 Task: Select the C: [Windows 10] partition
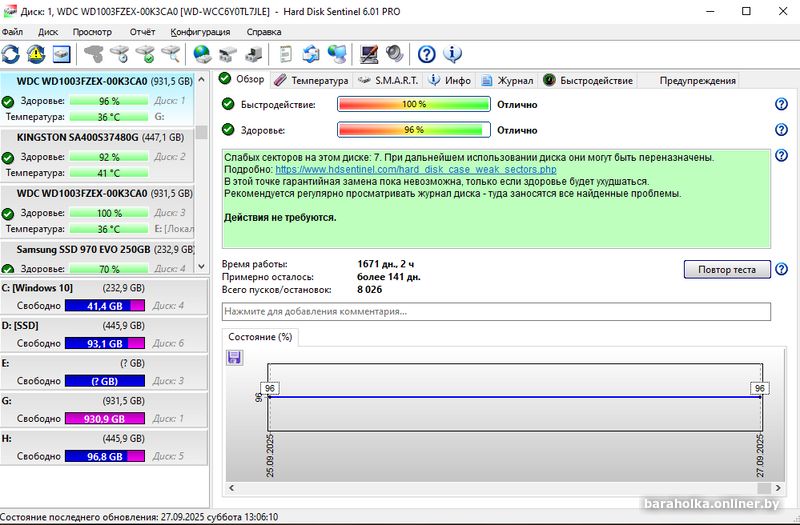click(x=38, y=288)
